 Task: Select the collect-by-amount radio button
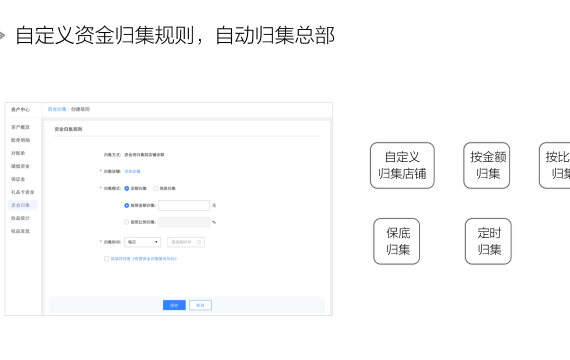click(x=127, y=205)
